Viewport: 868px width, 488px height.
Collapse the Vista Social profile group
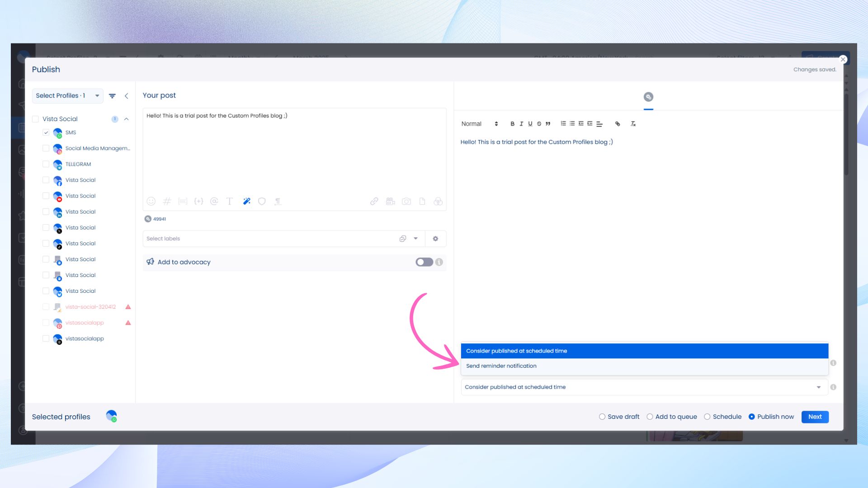(127, 119)
